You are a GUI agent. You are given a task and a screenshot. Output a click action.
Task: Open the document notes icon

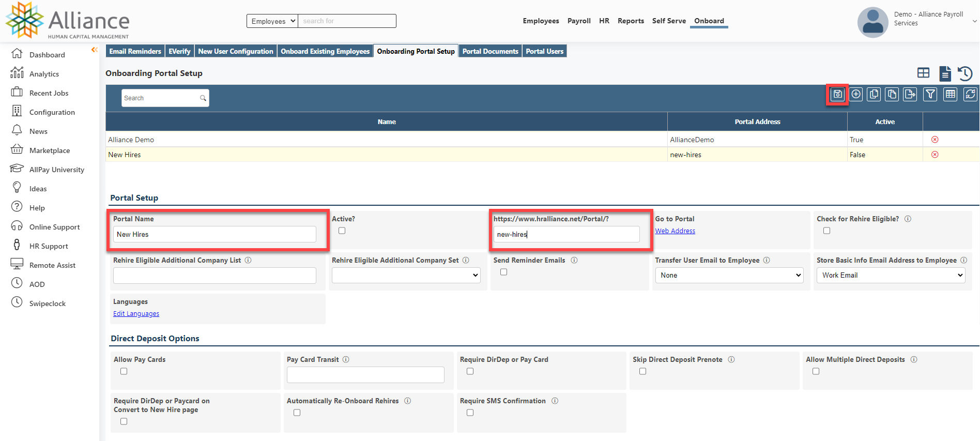pyautogui.click(x=945, y=73)
